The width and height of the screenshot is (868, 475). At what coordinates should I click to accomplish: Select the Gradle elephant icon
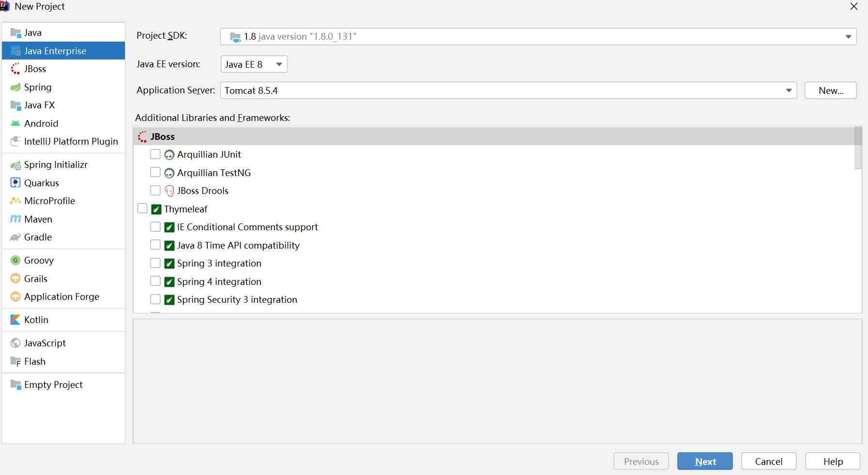[x=15, y=237]
